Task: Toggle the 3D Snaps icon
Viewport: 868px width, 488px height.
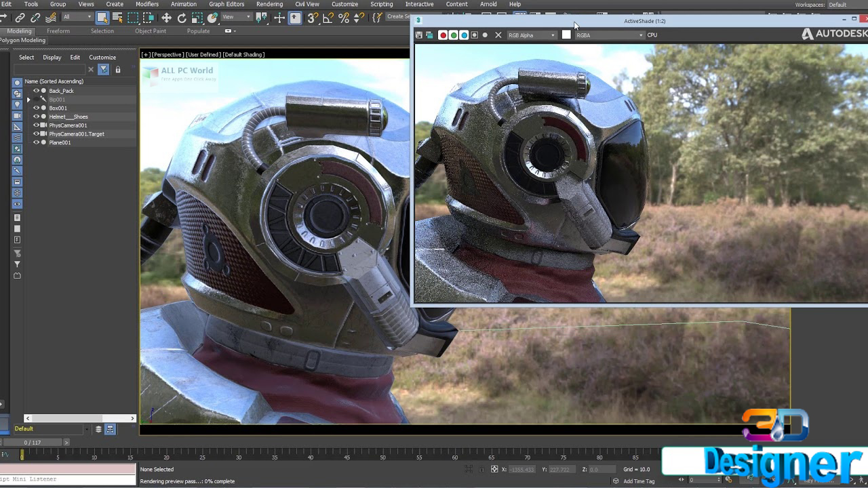Action: pos(312,18)
